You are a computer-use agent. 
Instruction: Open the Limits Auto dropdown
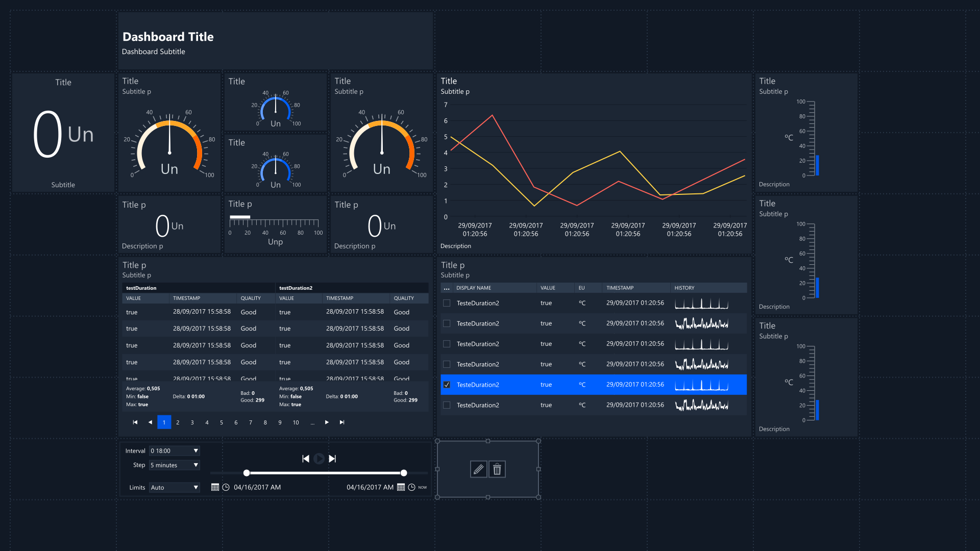click(x=175, y=488)
